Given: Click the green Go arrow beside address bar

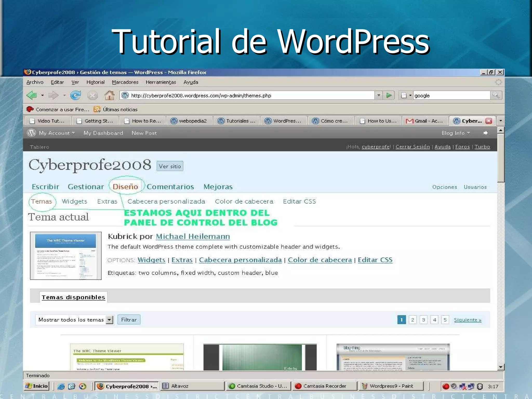Looking at the screenshot, I should pyautogui.click(x=389, y=95).
